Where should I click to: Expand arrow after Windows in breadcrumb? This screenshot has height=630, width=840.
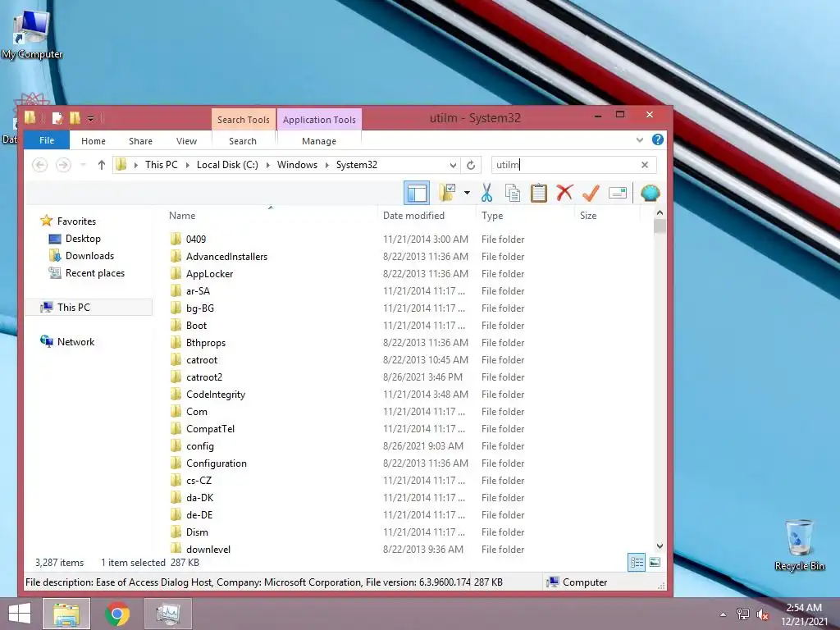coord(326,165)
